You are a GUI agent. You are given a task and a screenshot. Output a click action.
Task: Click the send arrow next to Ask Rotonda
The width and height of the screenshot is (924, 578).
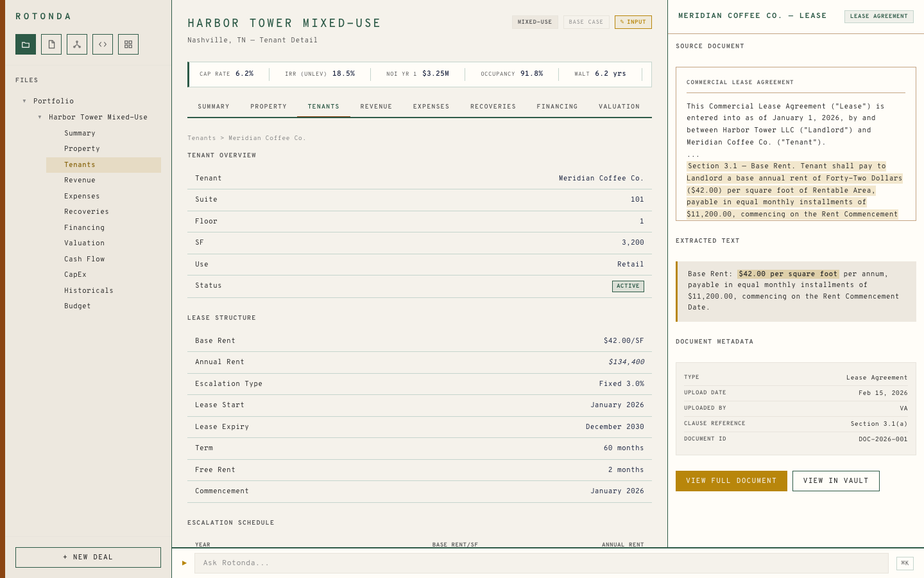pos(184,563)
